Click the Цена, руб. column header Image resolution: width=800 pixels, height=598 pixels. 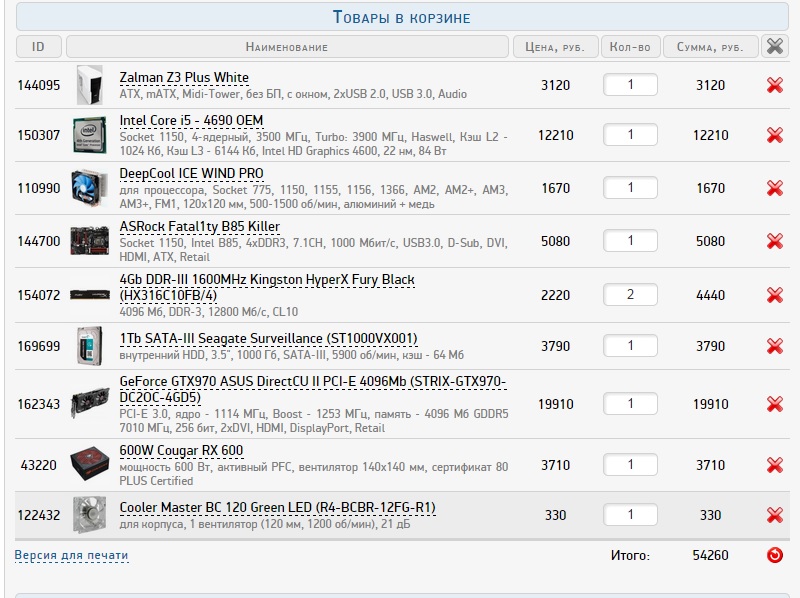[555, 46]
